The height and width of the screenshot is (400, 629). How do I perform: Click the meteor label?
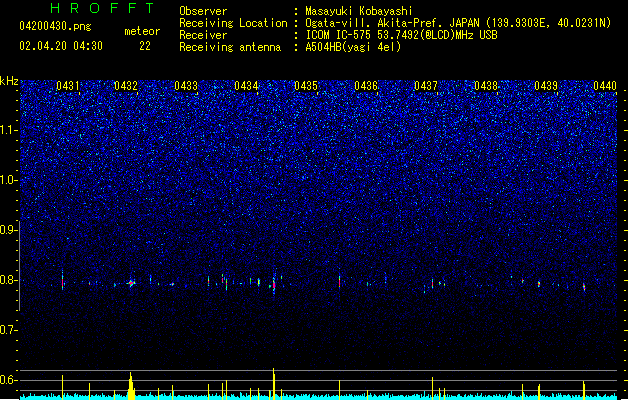click(142, 31)
